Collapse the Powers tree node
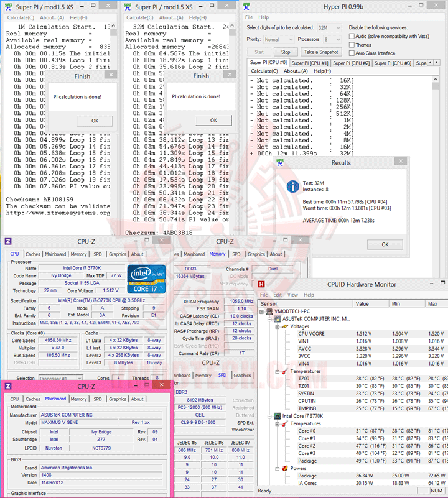Viewport: 448px width, 498px height. coord(277,468)
